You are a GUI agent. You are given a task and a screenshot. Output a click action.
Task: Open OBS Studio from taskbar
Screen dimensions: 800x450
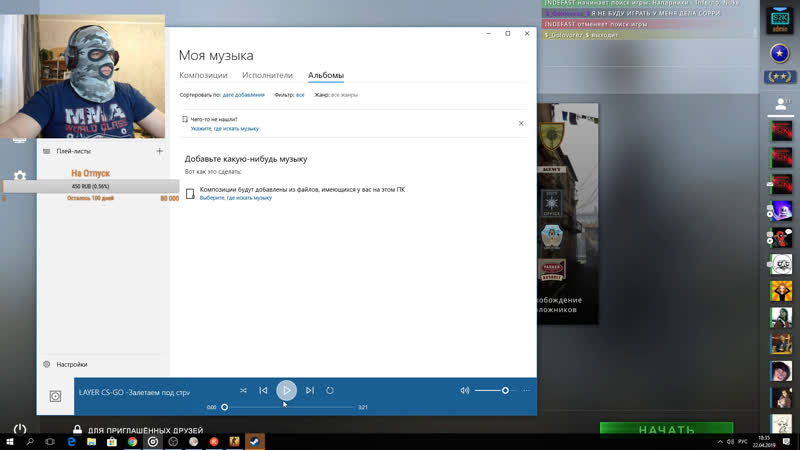tap(173, 442)
